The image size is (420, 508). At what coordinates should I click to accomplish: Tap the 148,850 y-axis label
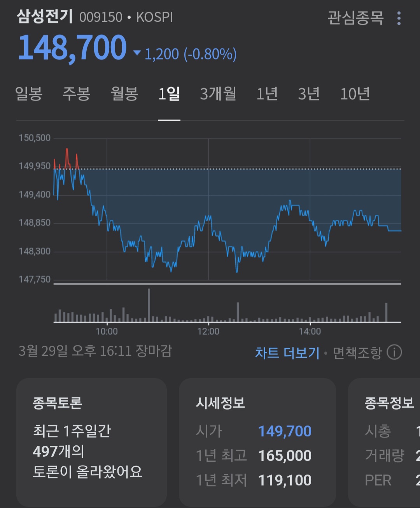tap(35, 223)
